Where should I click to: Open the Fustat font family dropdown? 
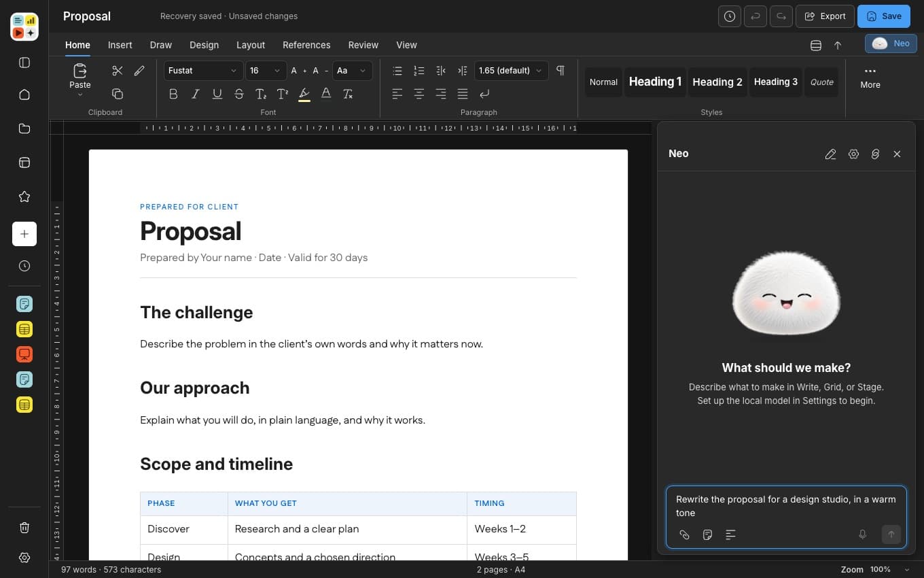[x=203, y=71]
